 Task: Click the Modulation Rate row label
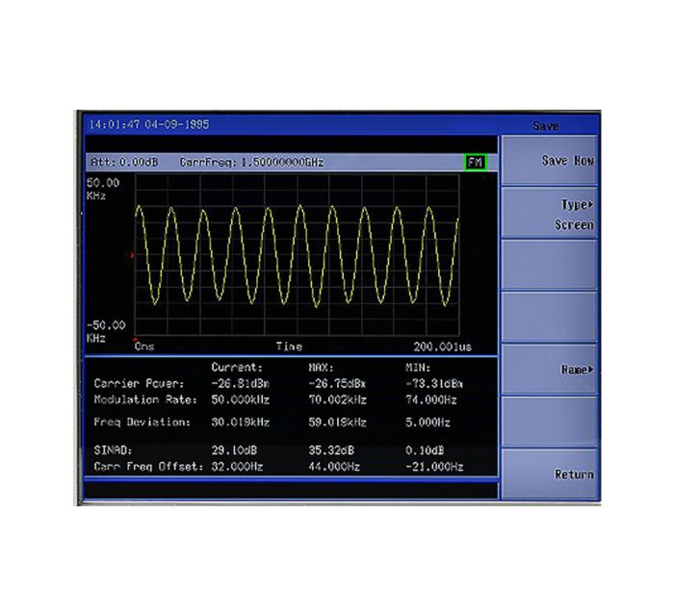(145, 400)
